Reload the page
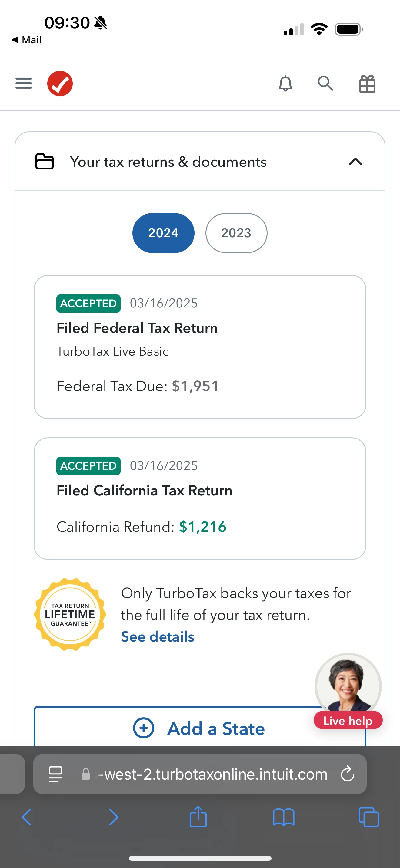This screenshot has width=400, height=868. 347,774
